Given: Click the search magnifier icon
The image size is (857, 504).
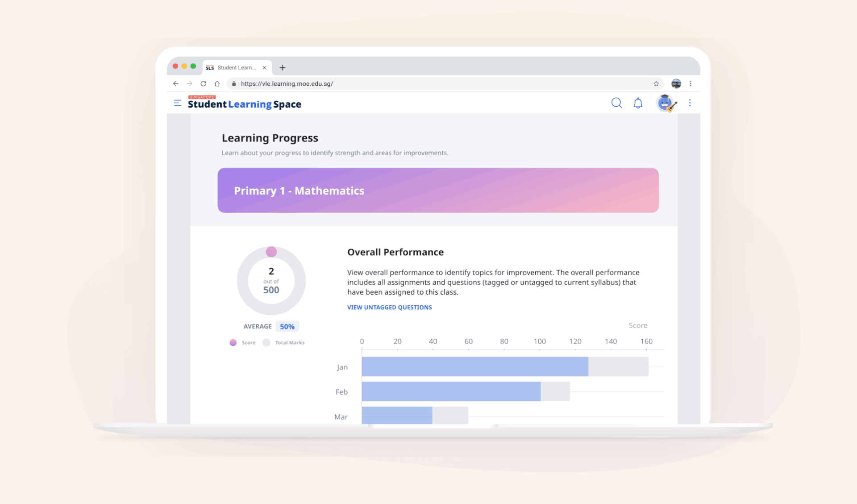Looking at the screenshot, I should (x=616, y=103).
